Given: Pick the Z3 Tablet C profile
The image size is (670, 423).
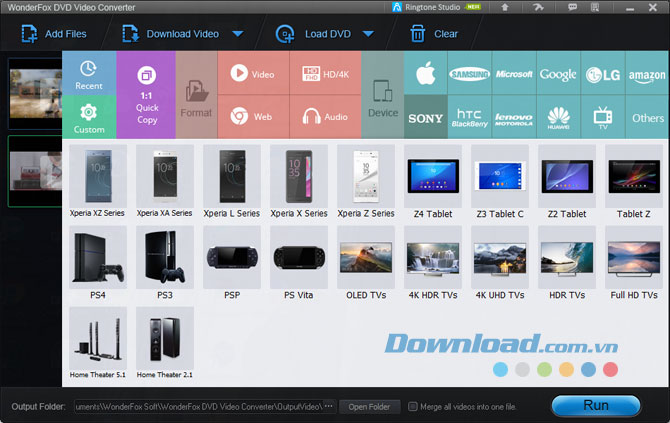Looking at the screenshot, I should pyautogui.click(x=500, y=182).
